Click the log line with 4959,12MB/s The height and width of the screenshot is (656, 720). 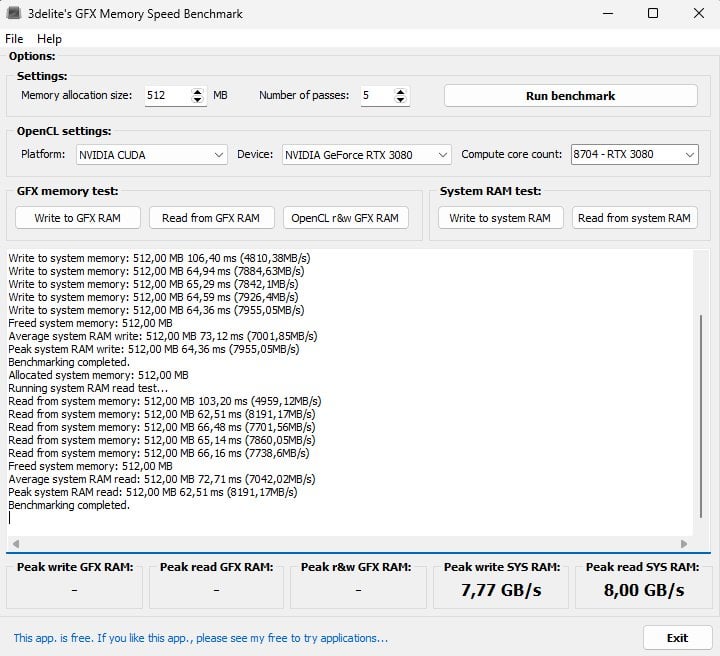tap(164, 402)
